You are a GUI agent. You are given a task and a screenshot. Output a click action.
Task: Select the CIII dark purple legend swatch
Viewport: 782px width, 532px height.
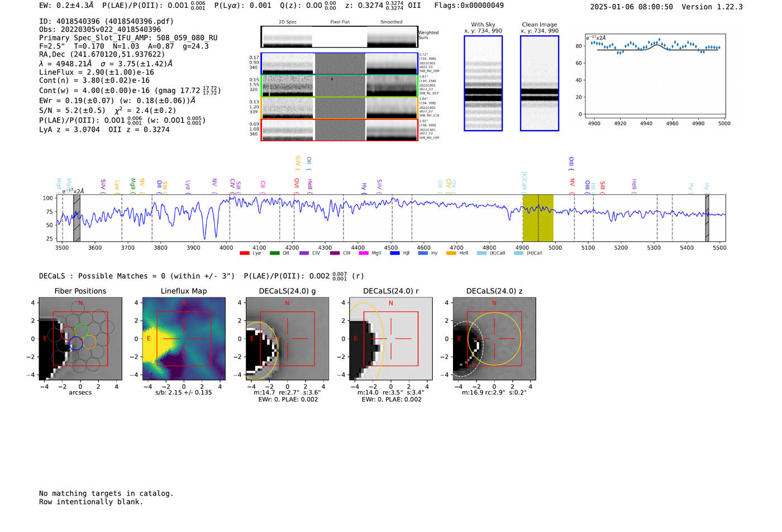pos(334,253)
